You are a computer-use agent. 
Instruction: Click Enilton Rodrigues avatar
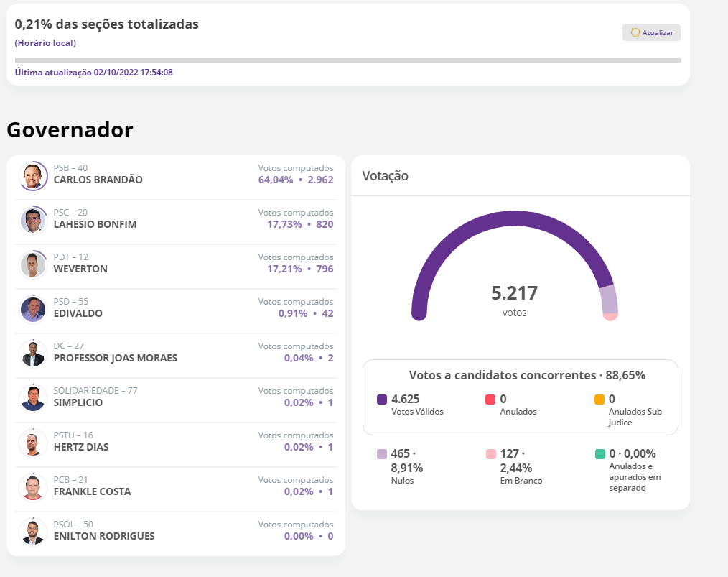33,532
